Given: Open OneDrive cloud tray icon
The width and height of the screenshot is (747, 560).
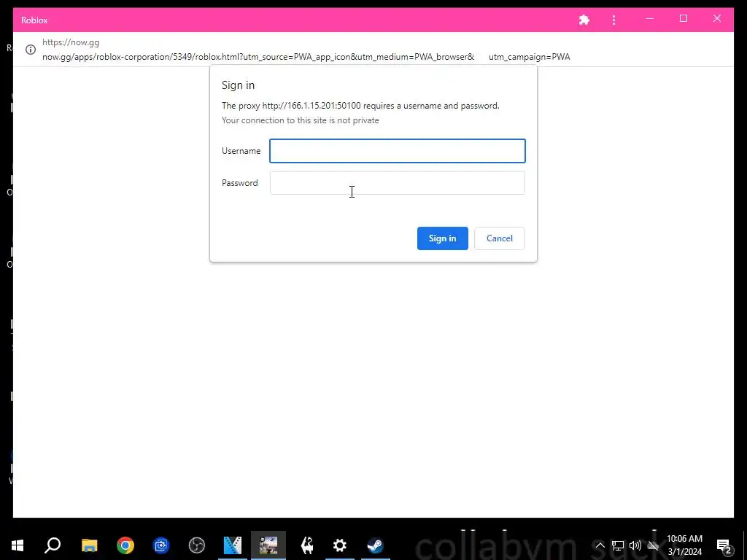Looking at the screenshot, I should [653, 545].
